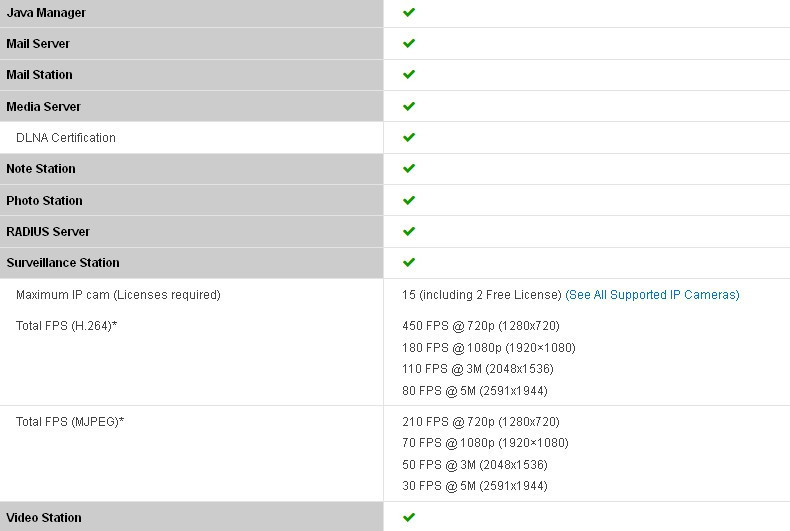Click the Surveillance Station checkmark icon

(409, 262)
